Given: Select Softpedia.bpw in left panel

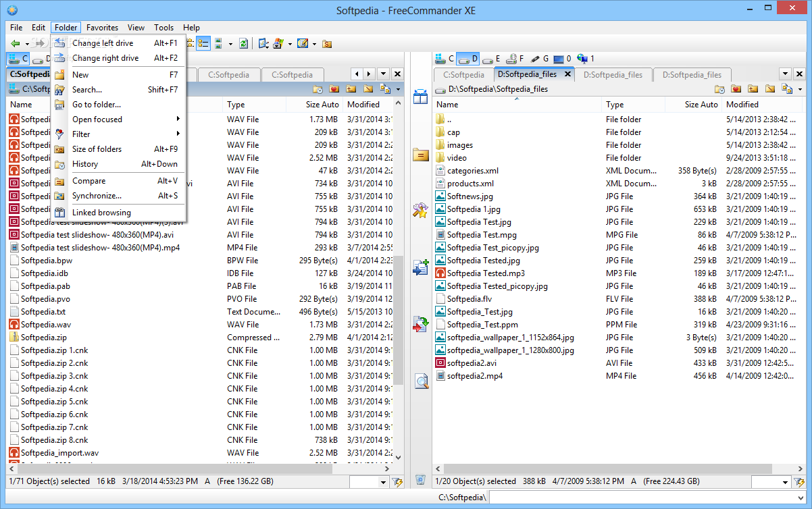Looking at the screenshot, I should pos(46,261).
